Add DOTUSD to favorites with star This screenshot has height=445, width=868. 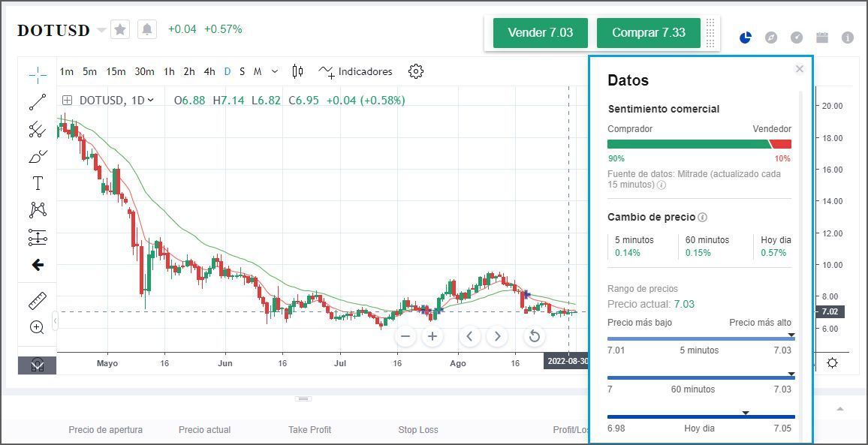[x=121, y=29]
